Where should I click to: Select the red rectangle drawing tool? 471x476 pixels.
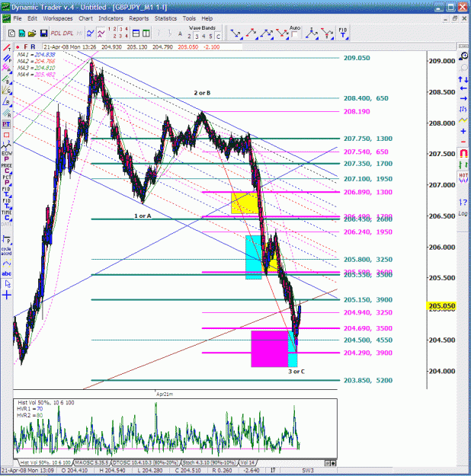pyautogui.click(x=6, y=135)
